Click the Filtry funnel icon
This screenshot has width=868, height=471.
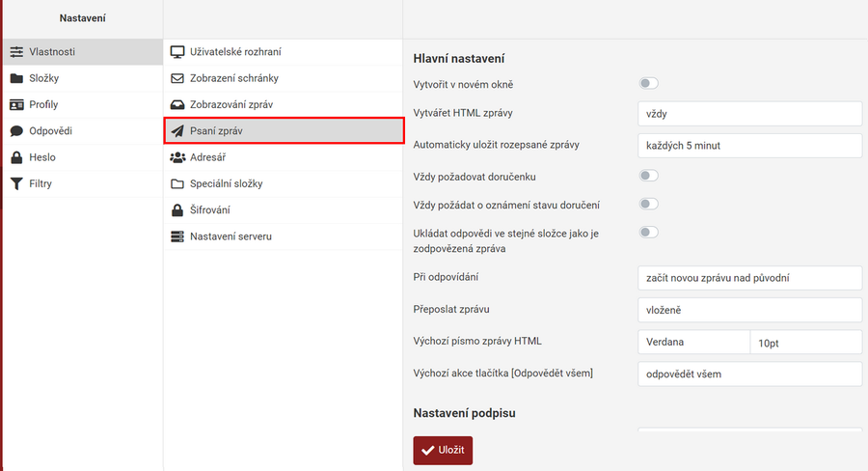pos(17,183)
